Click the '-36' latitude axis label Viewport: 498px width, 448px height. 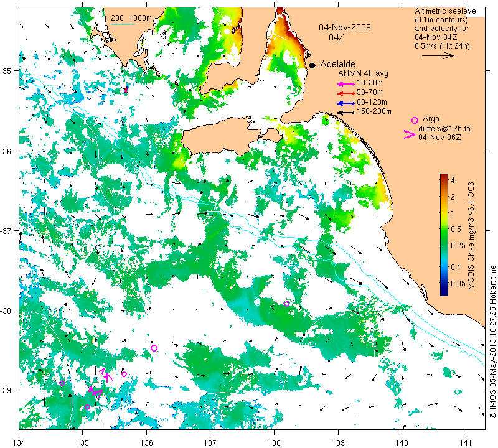(6, 151)
